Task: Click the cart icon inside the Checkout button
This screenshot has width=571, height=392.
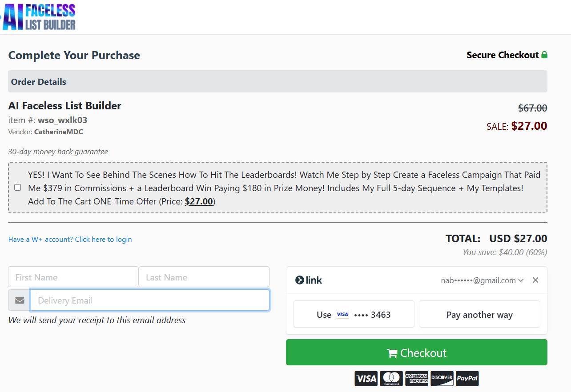Action: point(392,352)
